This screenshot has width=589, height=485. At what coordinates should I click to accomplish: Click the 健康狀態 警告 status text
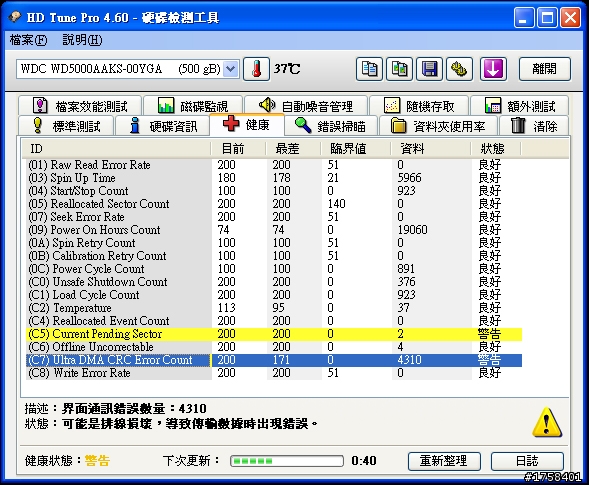pos(68,461)
